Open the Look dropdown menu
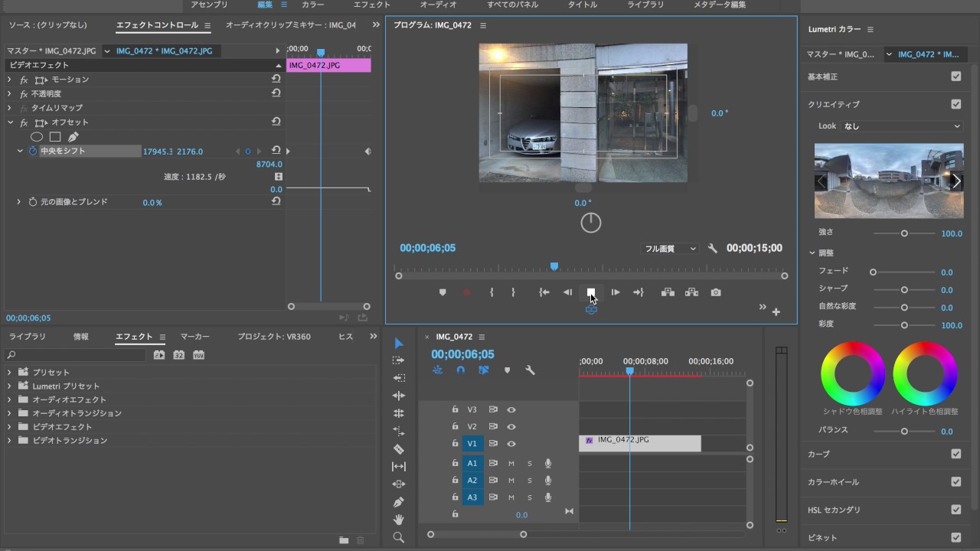 point(902,126)
